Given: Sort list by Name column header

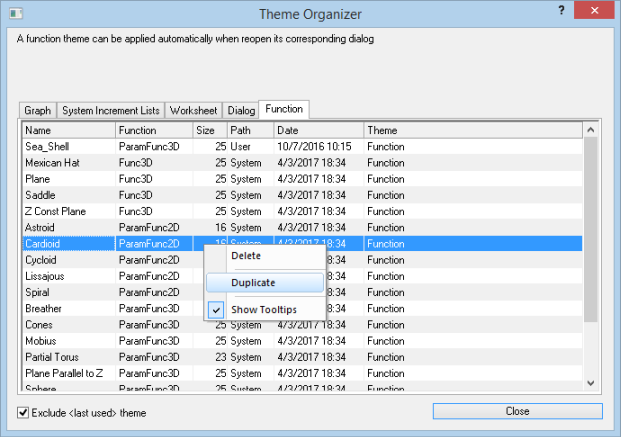Looking at the screenshot, I should (x=67, y=130).
